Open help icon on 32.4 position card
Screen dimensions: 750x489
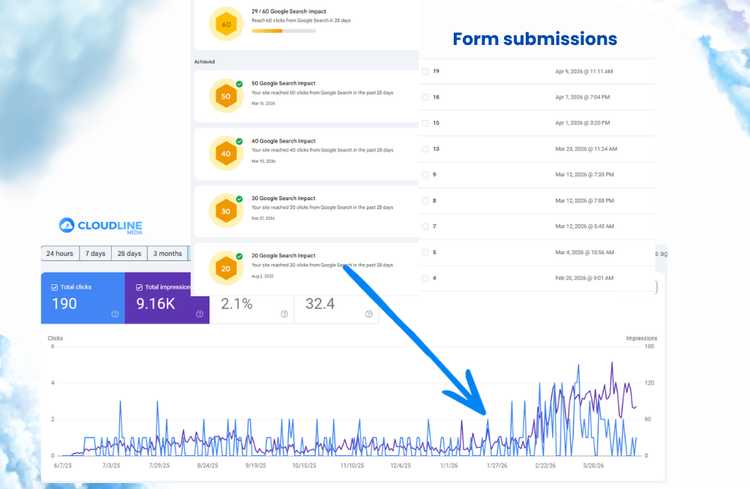pos(369,314)
